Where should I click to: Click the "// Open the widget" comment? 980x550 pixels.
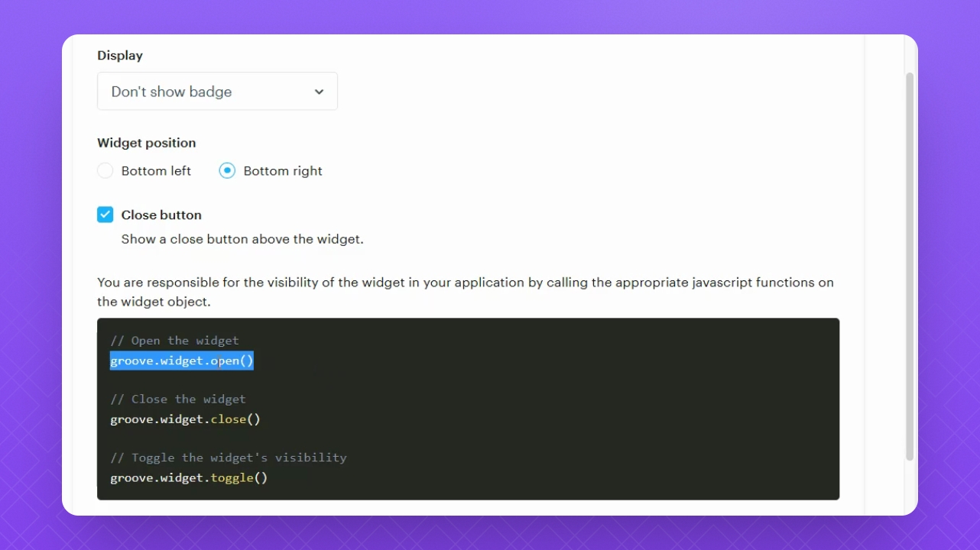[174, 341]
